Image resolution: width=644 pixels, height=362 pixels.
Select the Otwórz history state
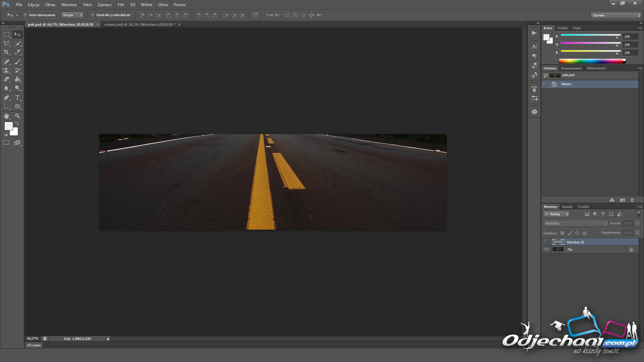590,84
